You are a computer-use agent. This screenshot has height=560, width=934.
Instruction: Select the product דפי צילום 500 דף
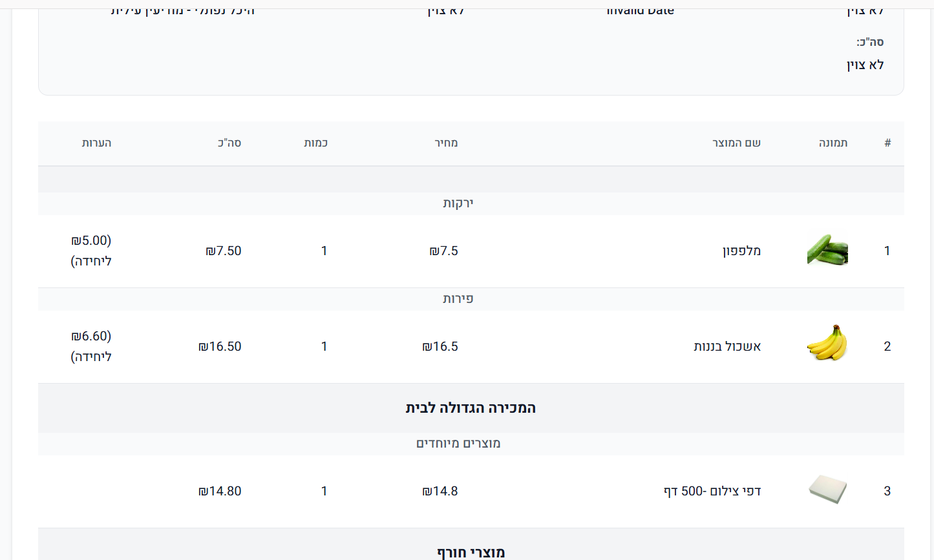[712, 491]
